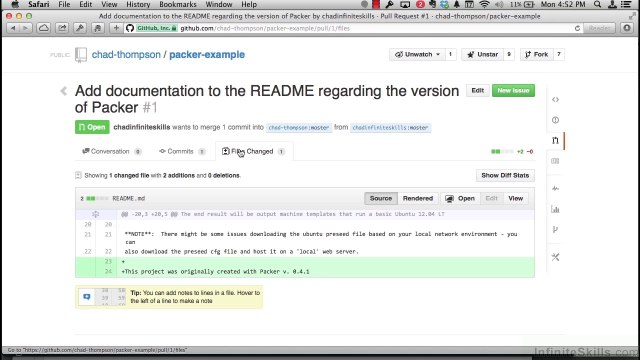The height and width of the screenshot is (360, 640).
Task: Open the Help menu in menu bar
Action: [249, 4]
